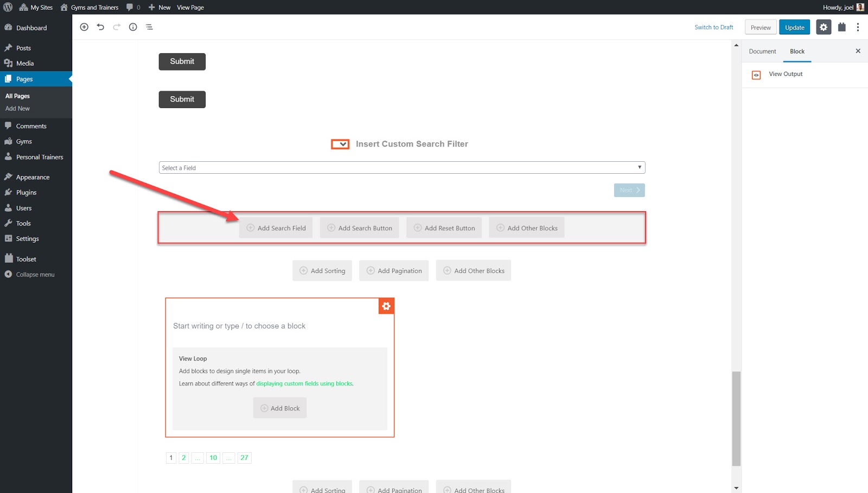Click the orange dropdown arrow beside Insert Custom Search Filter
The height and width of the screenshot is (493, 868).
(x=340, y=144)
